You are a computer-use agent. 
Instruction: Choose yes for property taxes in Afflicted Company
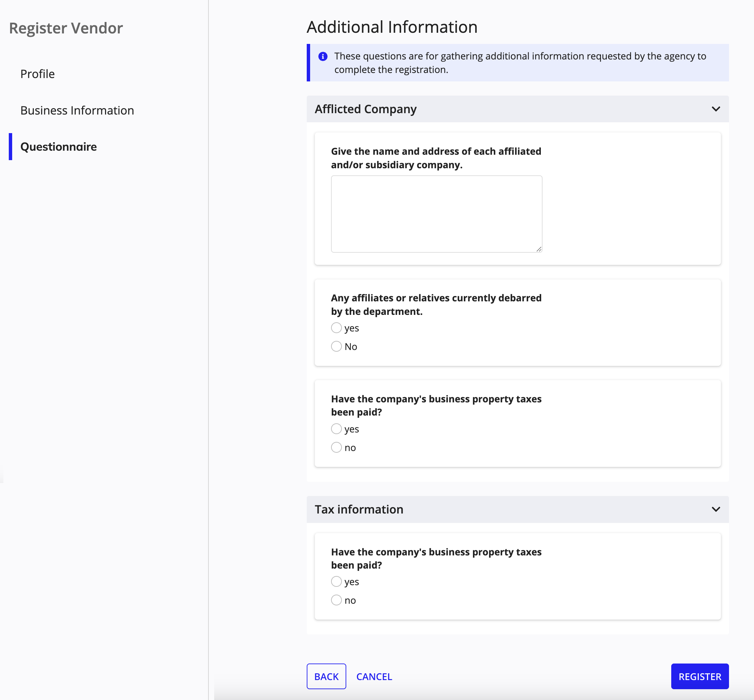point(336,429)
